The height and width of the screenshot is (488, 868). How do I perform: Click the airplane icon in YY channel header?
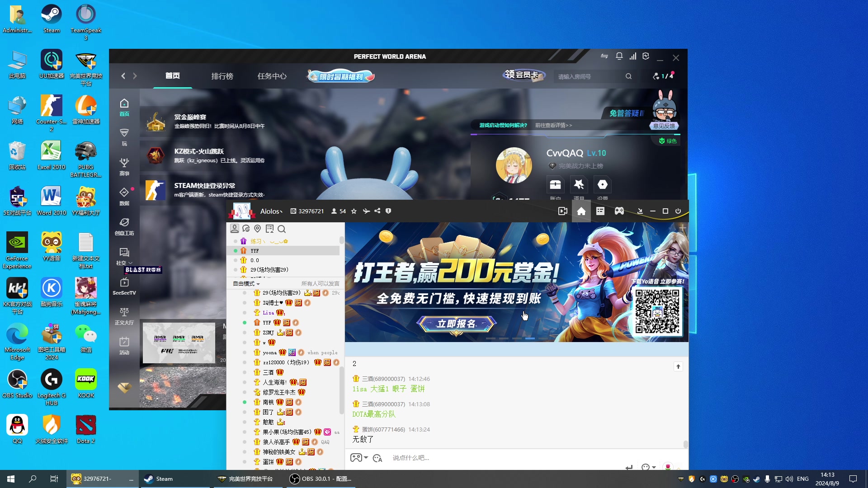(366, 211)
